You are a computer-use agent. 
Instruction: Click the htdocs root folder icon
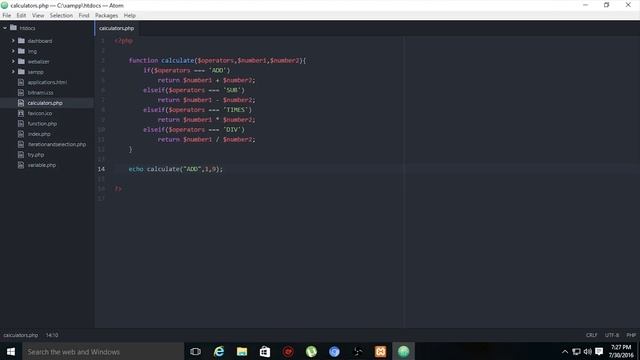pyautogui.click(x=13, y=28)
